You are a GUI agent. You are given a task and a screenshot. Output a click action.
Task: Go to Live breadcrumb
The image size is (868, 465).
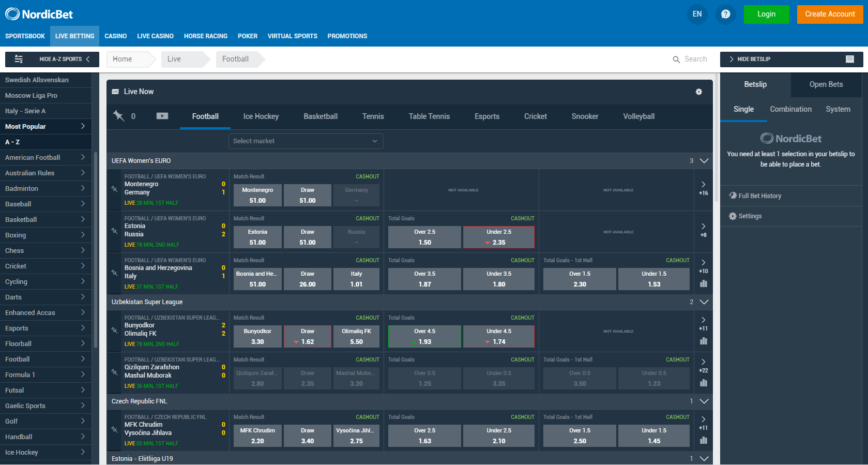click(185, 59)
